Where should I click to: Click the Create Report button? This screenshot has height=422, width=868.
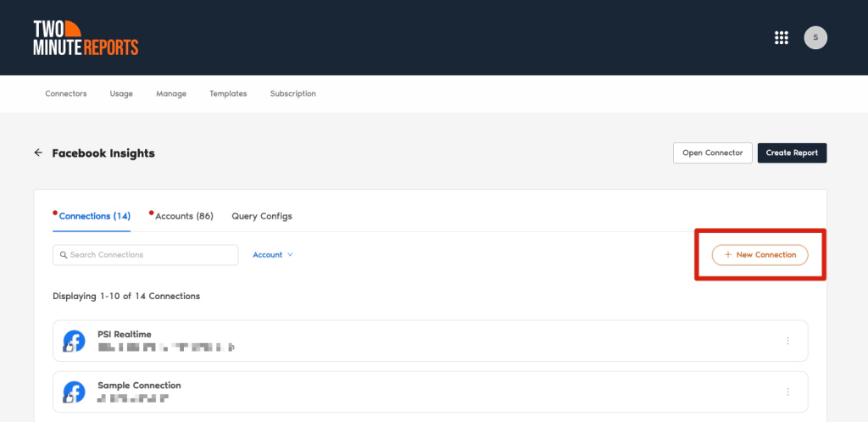793,153
